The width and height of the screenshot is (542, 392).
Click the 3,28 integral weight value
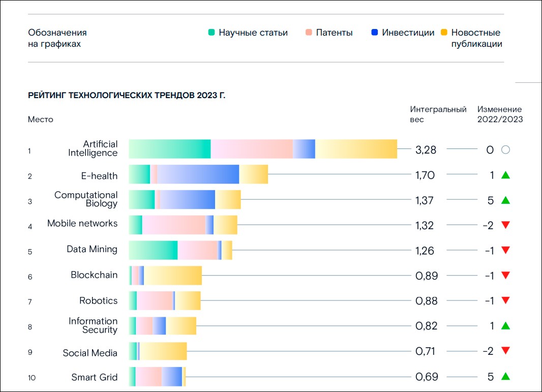coord(426,150)
